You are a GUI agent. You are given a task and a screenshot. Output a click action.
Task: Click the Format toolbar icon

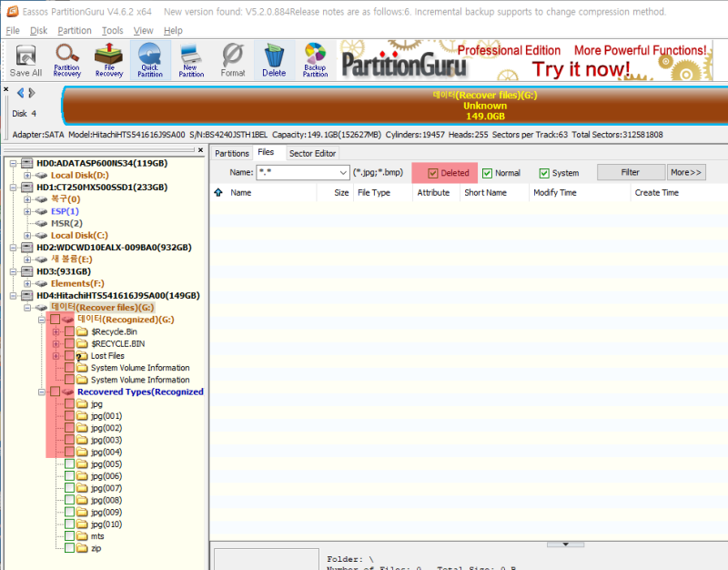tap(233, 60)
